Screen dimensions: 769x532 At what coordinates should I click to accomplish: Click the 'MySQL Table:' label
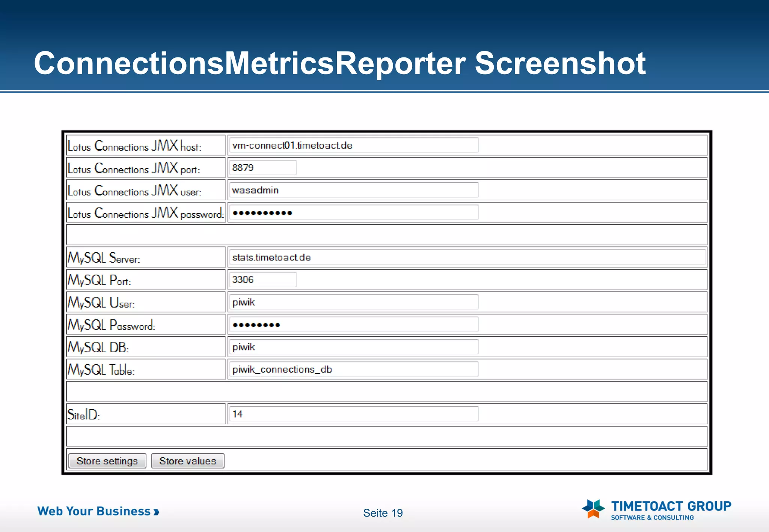click(101, 370)
